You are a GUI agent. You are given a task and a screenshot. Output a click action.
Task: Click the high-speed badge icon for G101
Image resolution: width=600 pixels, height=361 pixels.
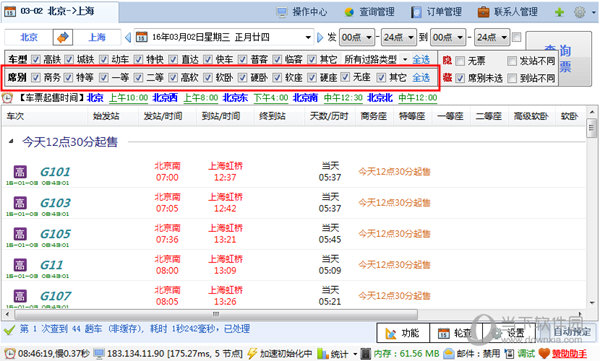point(20,172)
